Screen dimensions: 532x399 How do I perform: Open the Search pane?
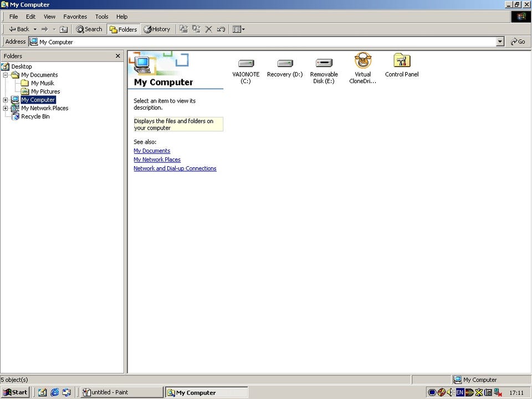tap(89, 29)
